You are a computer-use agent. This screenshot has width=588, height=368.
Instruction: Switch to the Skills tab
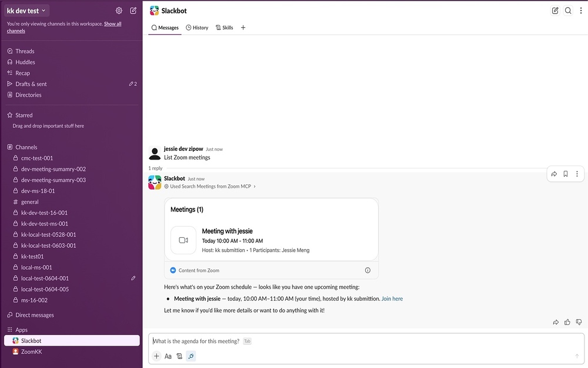pos(224,28)
